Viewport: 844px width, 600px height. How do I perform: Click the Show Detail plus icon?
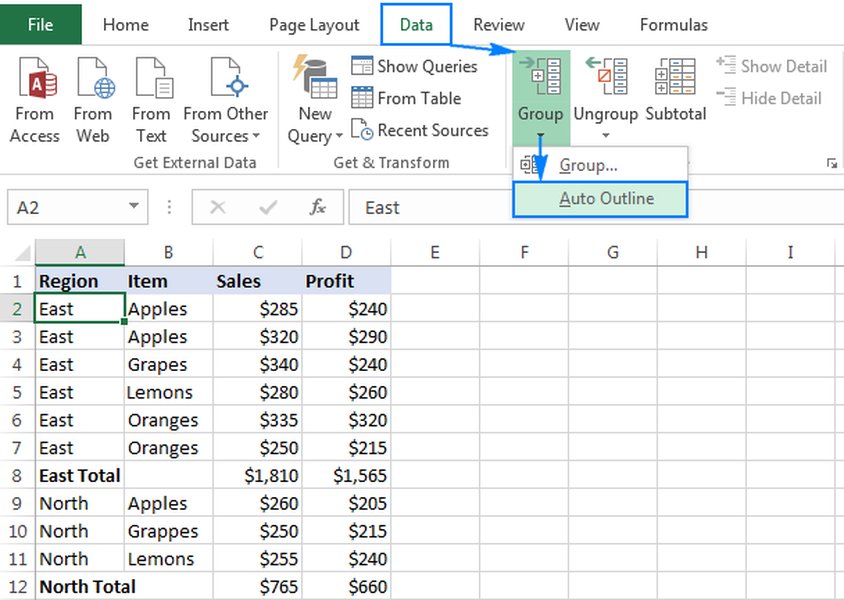(726, 65)
